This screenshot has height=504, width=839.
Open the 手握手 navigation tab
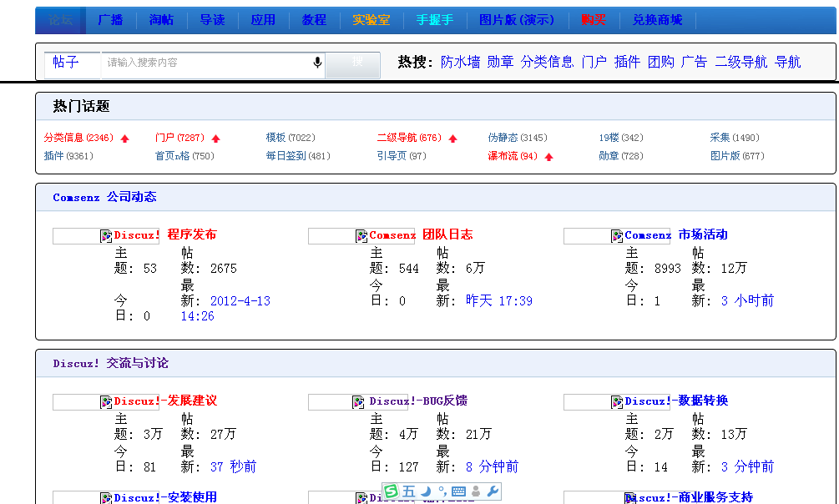tap(434, 20)
